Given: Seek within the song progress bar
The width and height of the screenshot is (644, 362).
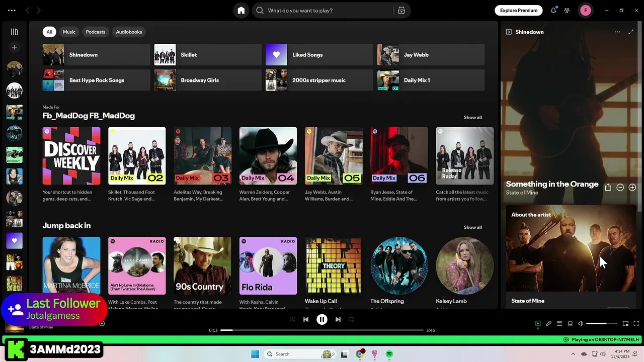Looking at the screenshot, I should coord(322,330).
